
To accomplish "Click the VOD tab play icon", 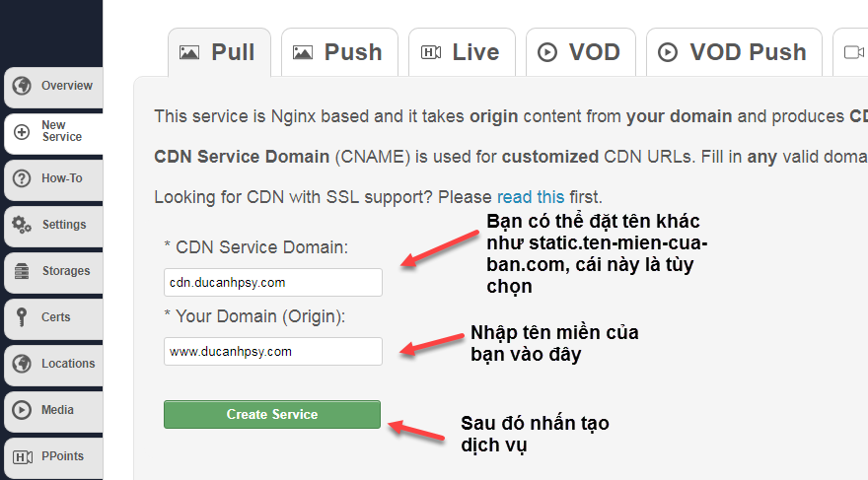I will pyautogui.click(x=546, y=52).
